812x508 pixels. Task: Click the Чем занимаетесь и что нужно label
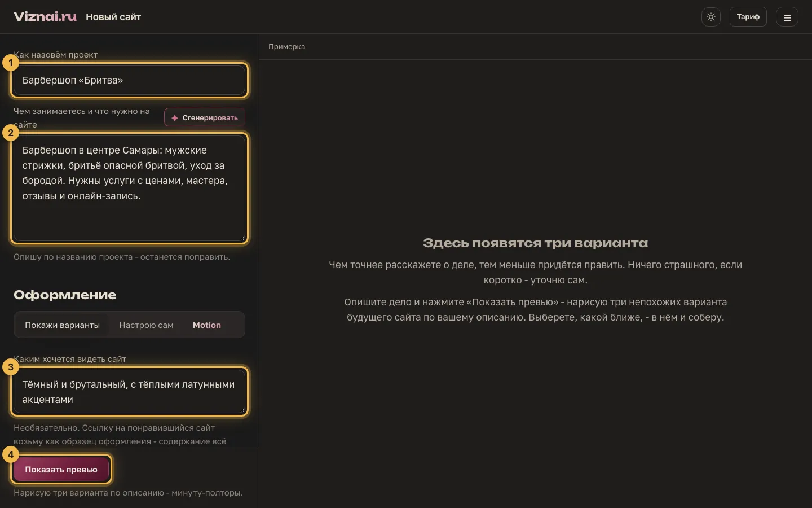pos(82,117)
